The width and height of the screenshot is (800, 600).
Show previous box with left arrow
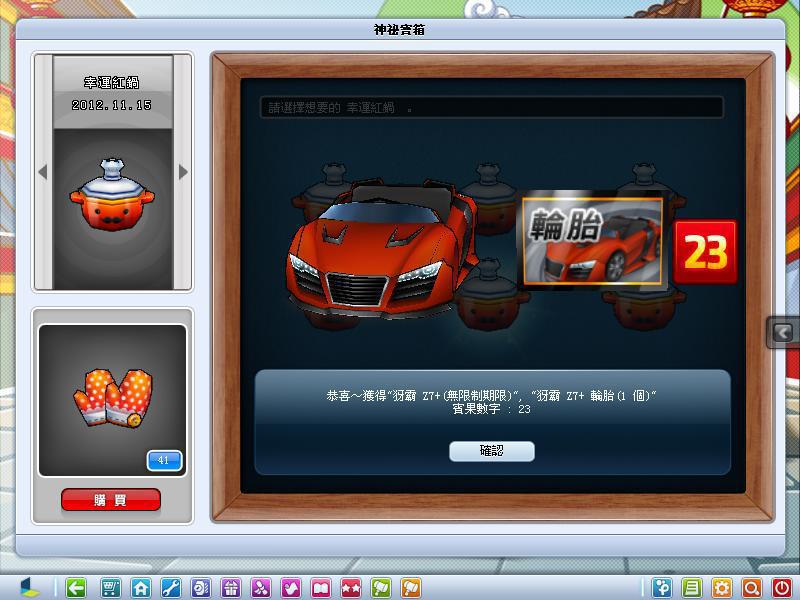click(x=43, y=172)
